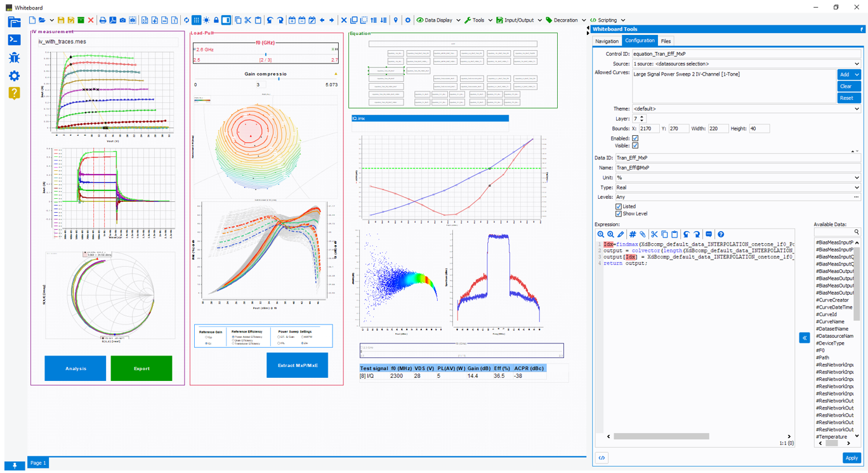Viewport: 868px width, 473px height.
Task: Open expression help question icon
Action: [721, 234]
